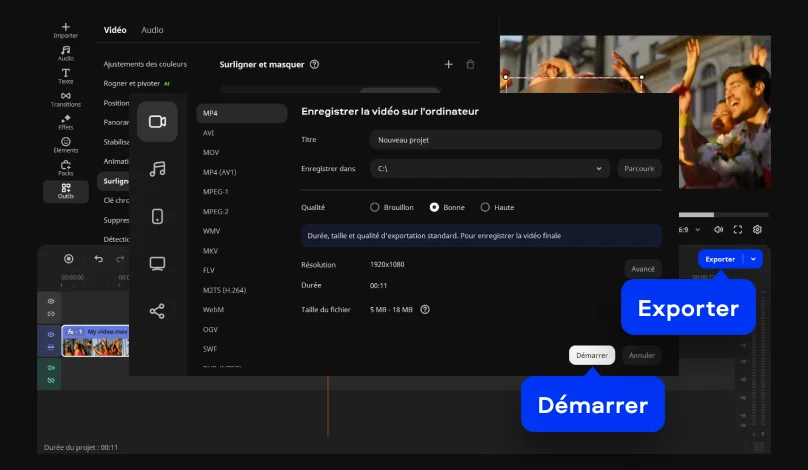Select My video.mov clip on timeline
The image size is (808, 470).
point(95,341)
